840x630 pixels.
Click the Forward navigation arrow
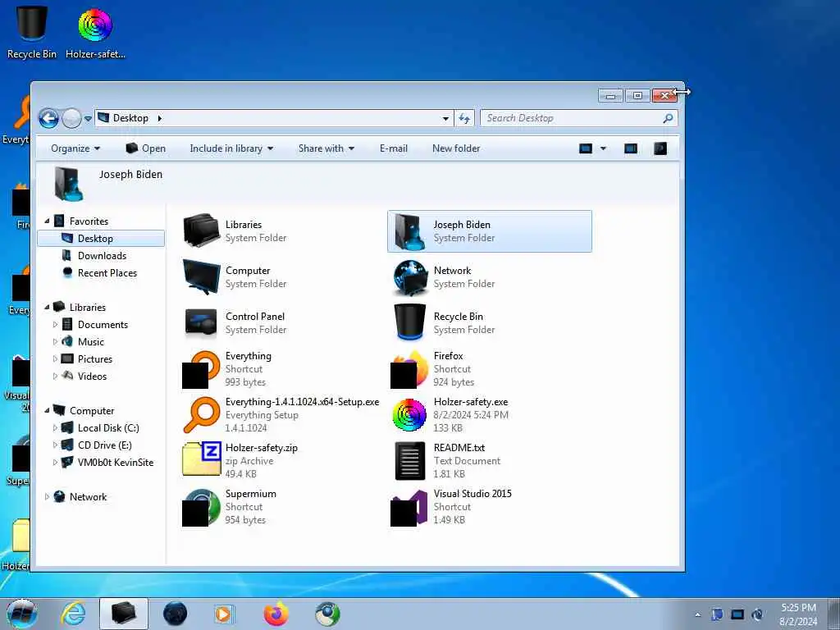coord(71,118)
